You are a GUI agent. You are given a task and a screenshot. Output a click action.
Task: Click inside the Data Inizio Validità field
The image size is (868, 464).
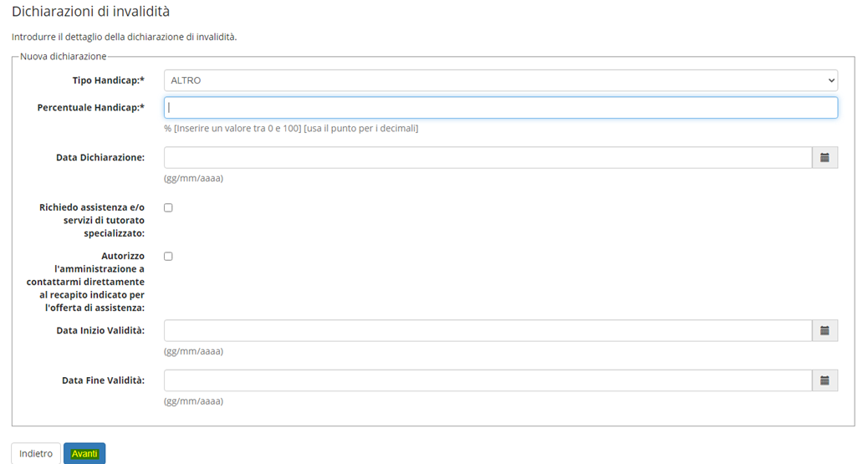coord(488,330)
